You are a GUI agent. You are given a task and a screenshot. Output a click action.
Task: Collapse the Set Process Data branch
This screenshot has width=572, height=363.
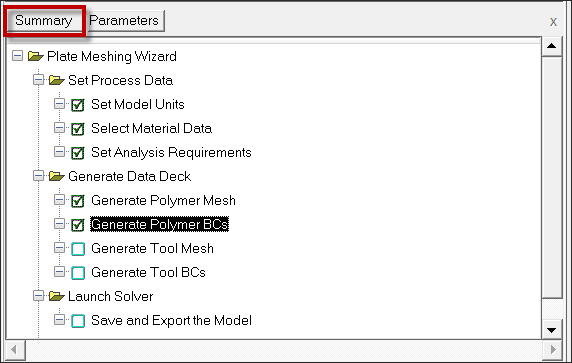click(x=38, y=80)
